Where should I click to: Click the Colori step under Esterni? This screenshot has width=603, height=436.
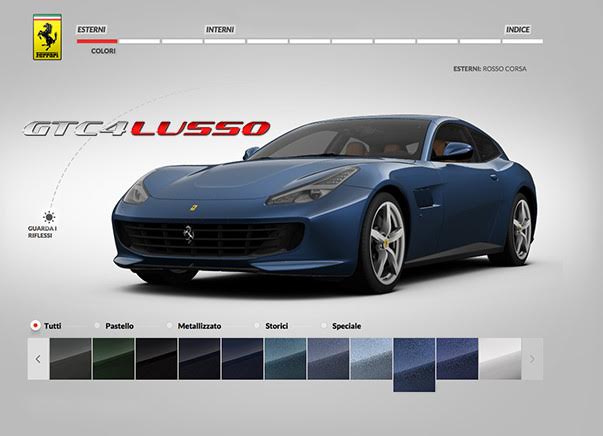104,50
